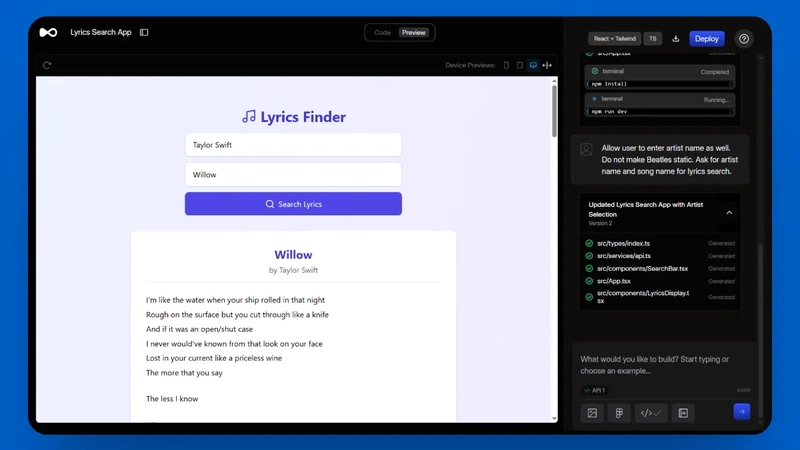Click the chat panel vertical scrollbar
Viewport: 800px width, 450px height.
click(760, 331)
